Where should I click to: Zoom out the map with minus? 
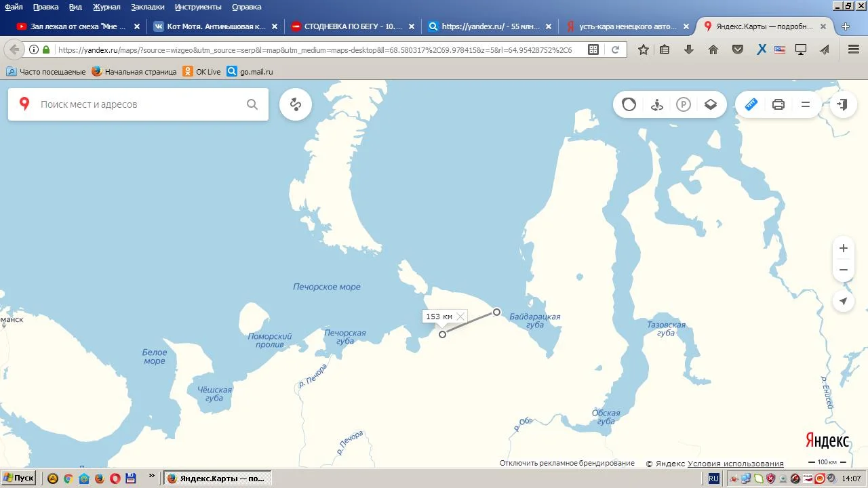click(844, 270)
